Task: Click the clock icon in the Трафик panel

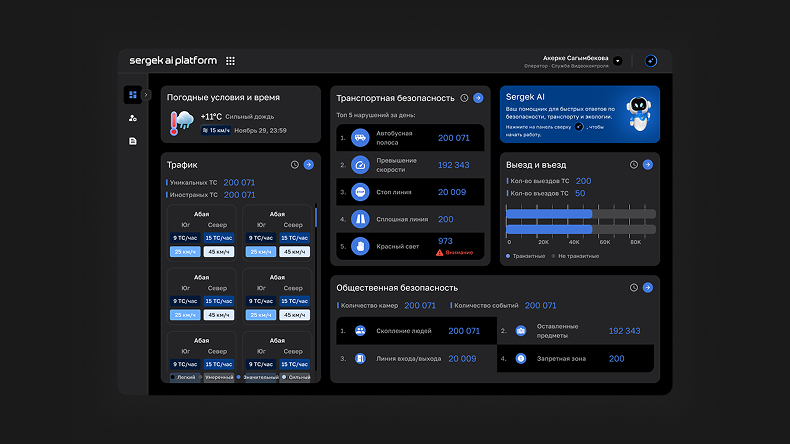Action: [294, 164]
